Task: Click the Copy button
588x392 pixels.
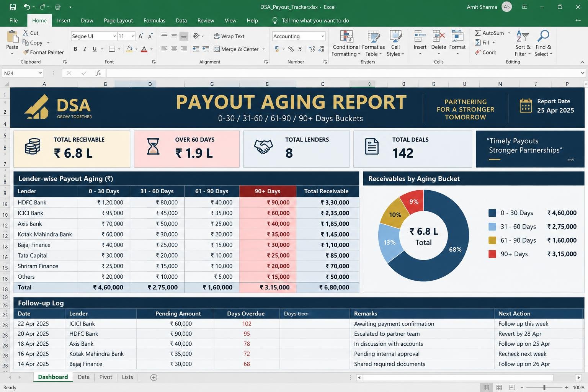Action: pyautogui.click(x=33, y=42)
